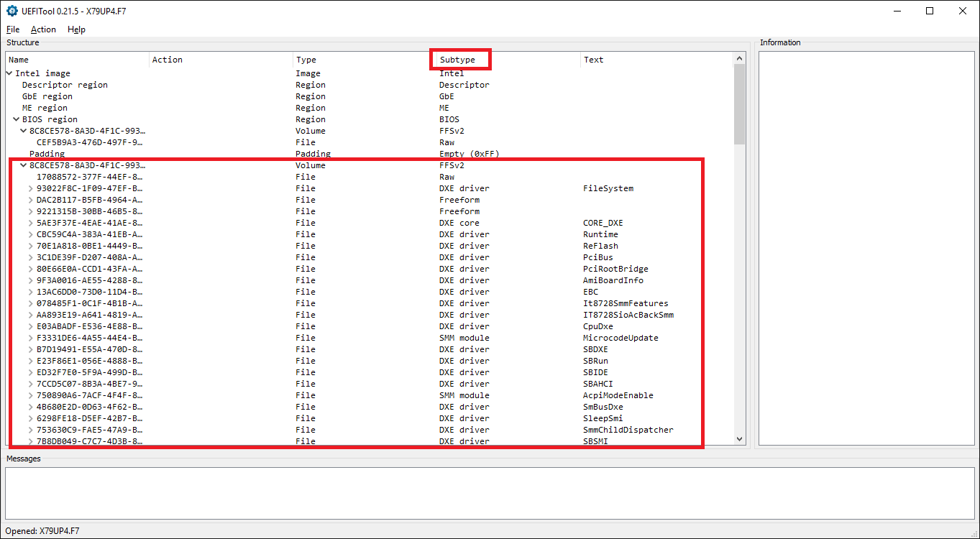
Task: Click scroll up arrow in Structure tree
Action: (739, 59)
